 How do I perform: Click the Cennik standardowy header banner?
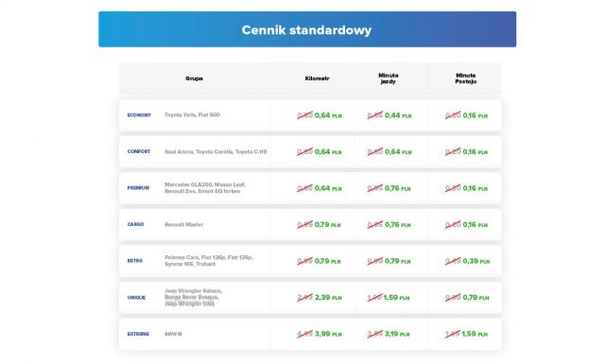(307, 29)
